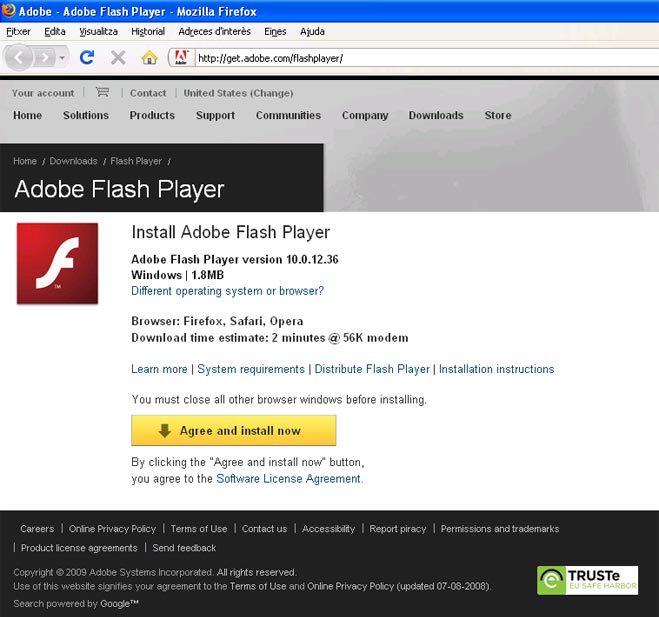
Task: Click the URL address field
Action: (x=427, y=58)
